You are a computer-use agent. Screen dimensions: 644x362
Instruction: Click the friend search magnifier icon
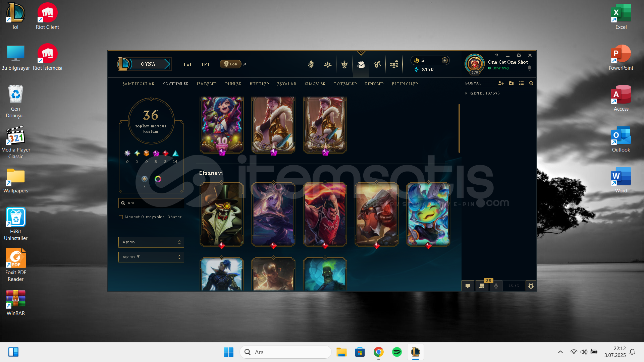531,83
